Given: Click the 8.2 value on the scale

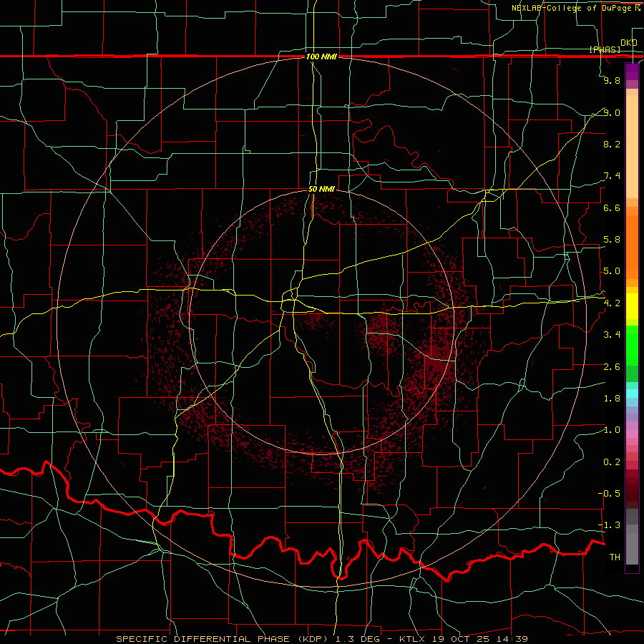Looking at the screenshot, I should pos(612,144).
